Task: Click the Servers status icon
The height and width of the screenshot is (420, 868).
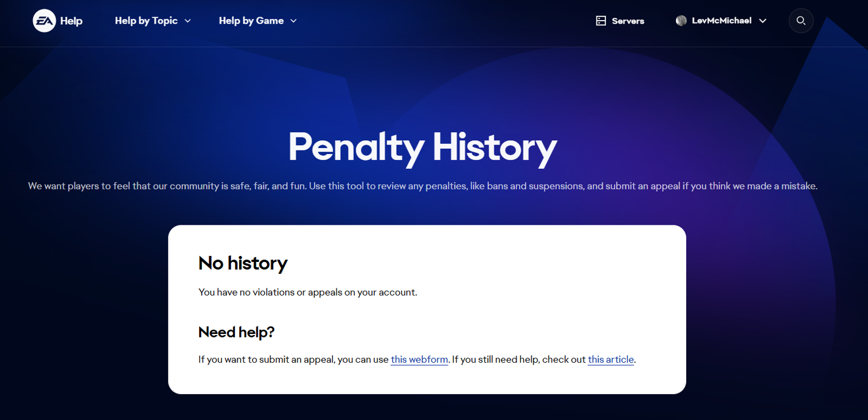Action: coord(601,21)
